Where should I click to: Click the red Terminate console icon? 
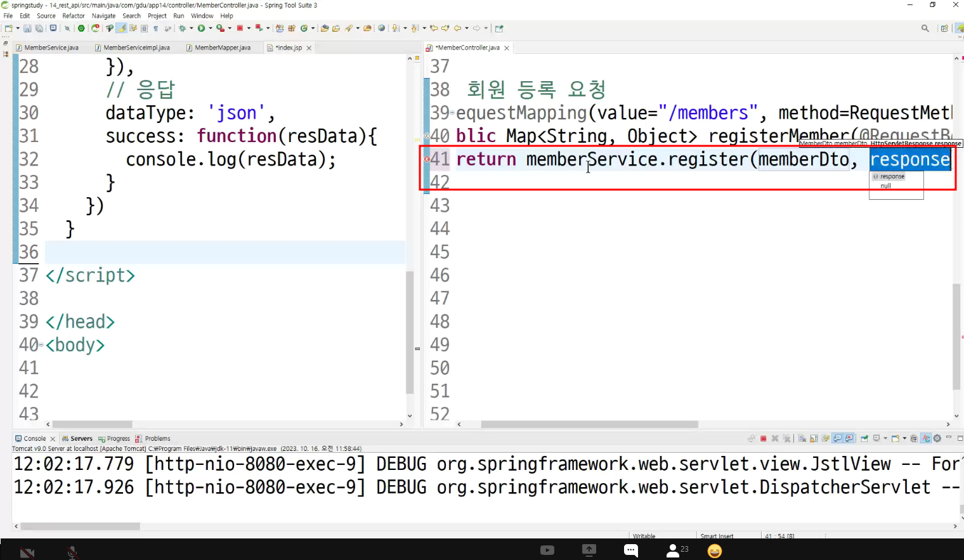tap(763, 438)
